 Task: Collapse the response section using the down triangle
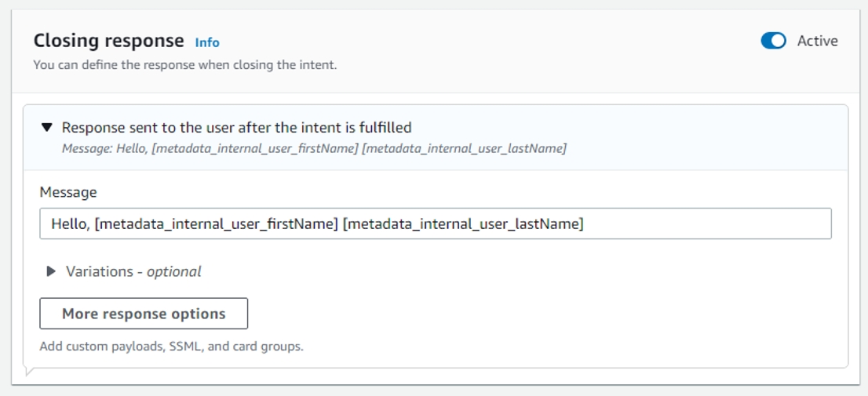[47, 127]
